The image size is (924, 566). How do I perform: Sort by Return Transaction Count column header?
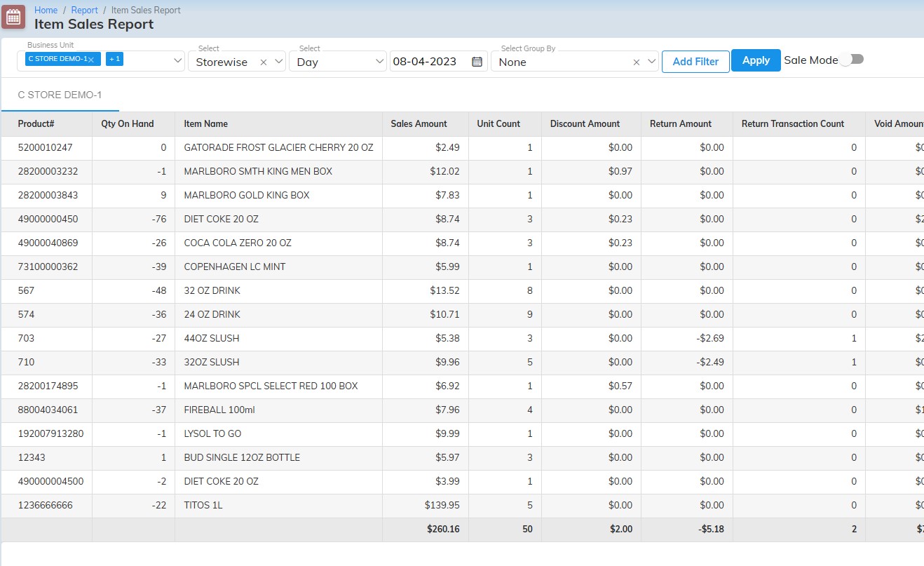793,123
